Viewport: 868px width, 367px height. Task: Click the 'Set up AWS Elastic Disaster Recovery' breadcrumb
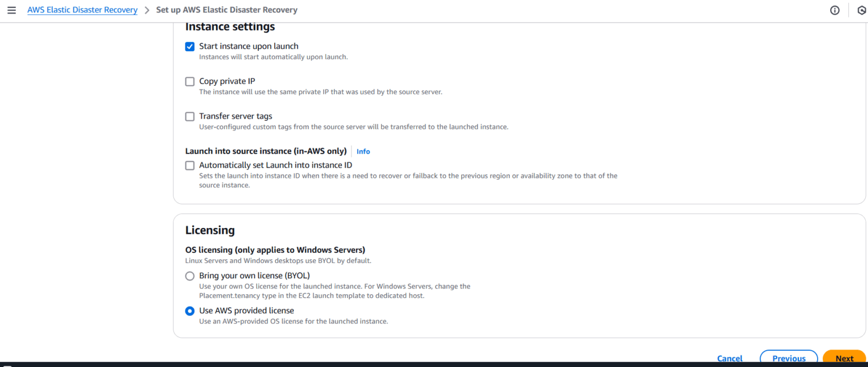[x=226, y=10]
